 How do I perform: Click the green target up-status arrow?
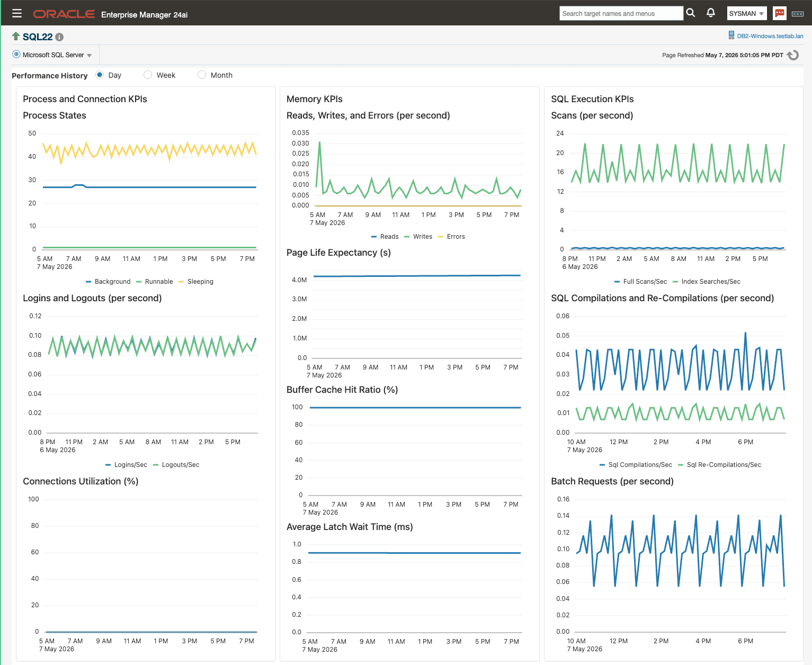coord(16,36)
